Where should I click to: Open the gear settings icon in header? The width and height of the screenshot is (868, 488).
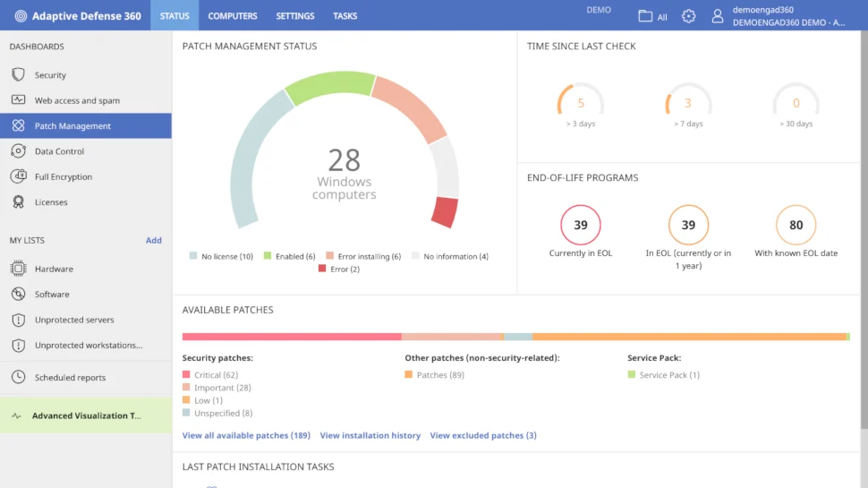(689, 16)
